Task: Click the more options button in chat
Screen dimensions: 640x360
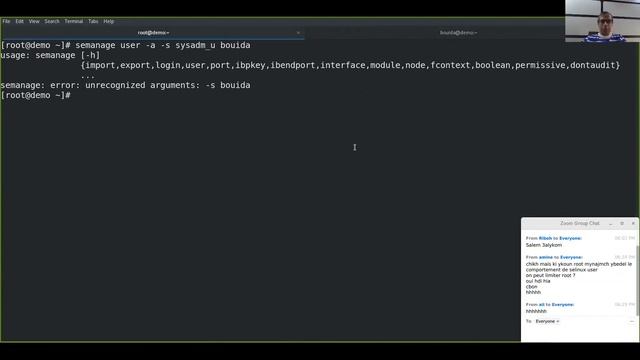Action: coord(632,321)
